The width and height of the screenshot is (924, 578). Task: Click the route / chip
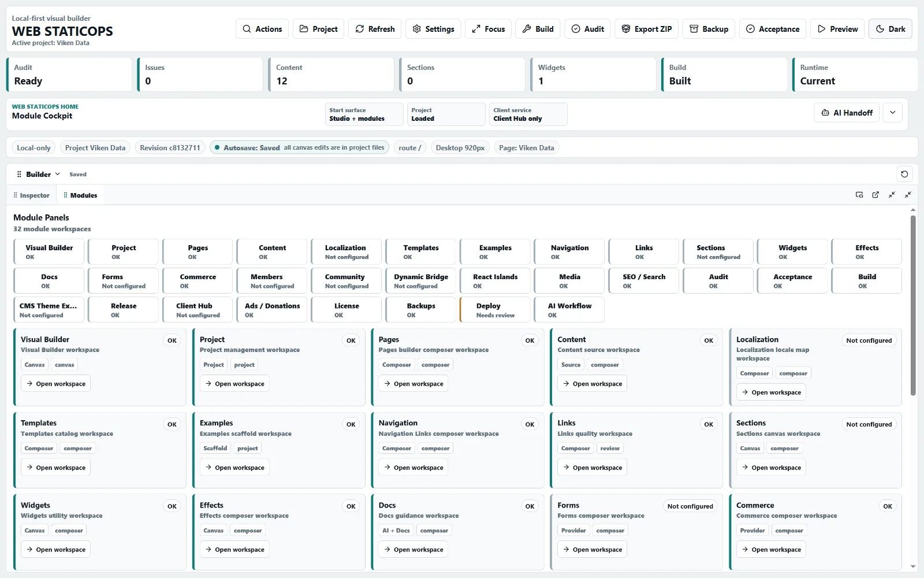(x=410, y=148)
